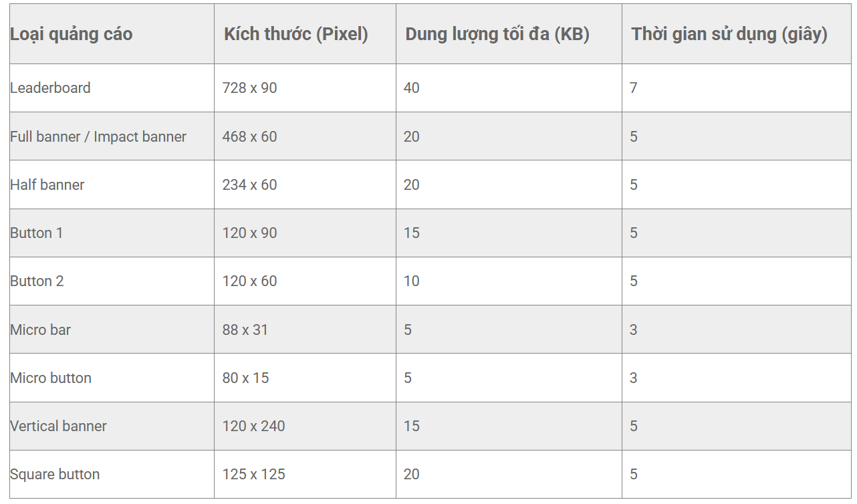Select the 125 x 125 size value
The height and width of the screenshot is (504, 857).
click(x=253, y=474)
